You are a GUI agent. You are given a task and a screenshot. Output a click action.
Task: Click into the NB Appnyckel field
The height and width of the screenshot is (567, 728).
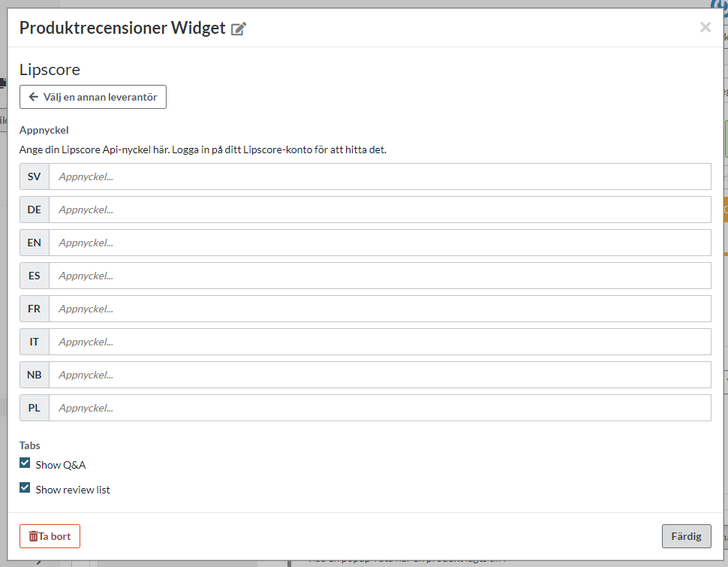[x=380, y=375]
